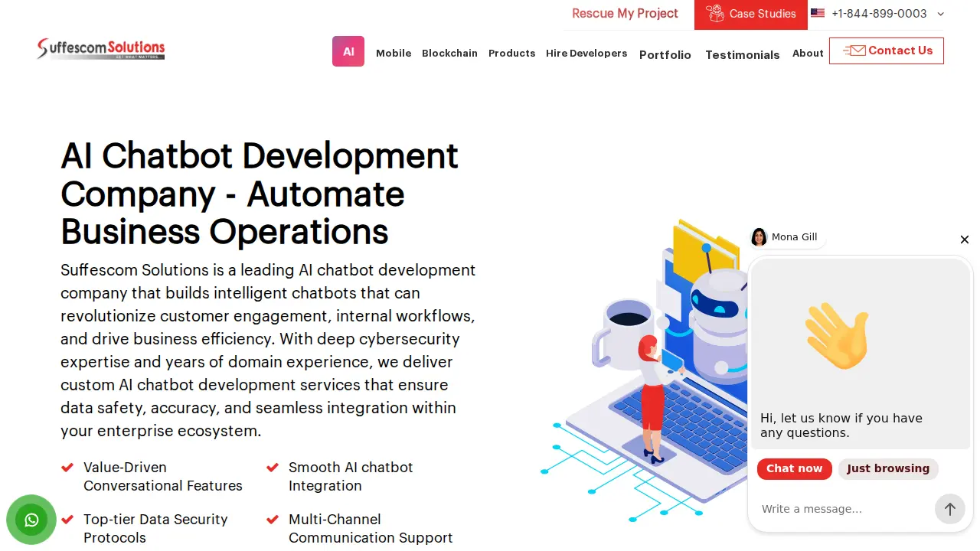The width and height of the screenshot is (980, 551).
Task: Expand phone number dropdown chevron
Action: coord(941,14)
